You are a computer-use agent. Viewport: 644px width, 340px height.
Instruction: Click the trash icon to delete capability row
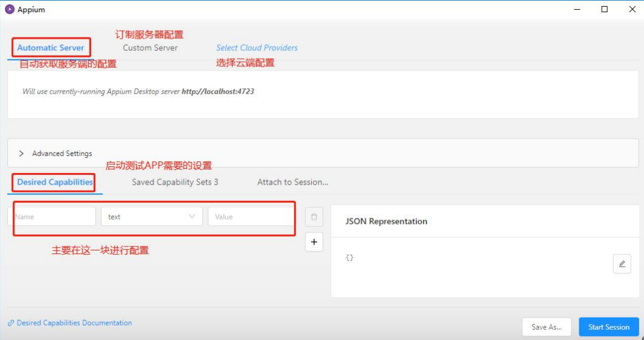pos(314,217)
